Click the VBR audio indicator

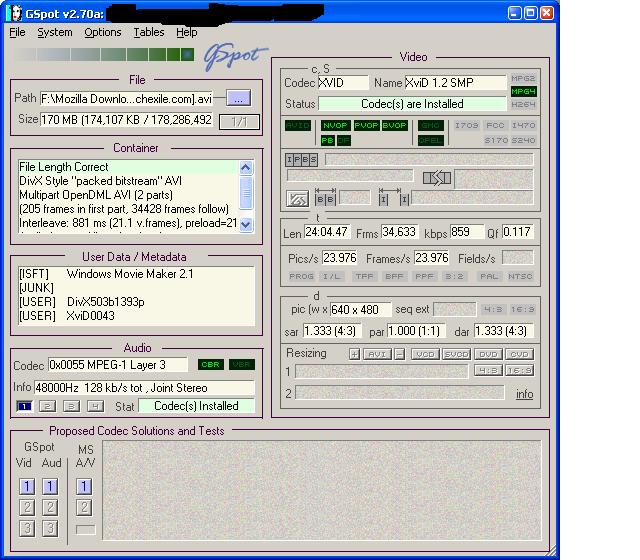(242, 364)
